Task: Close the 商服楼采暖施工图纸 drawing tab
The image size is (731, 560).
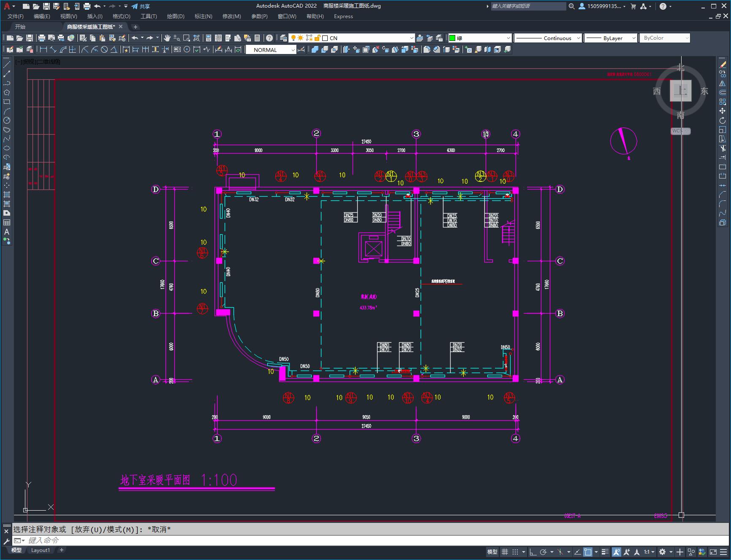Action: tap(121, 27)
